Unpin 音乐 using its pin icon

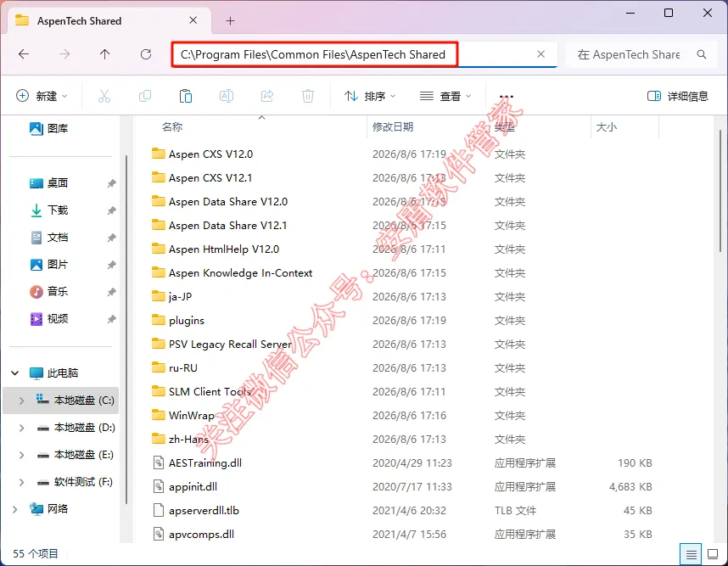point(111,292)
